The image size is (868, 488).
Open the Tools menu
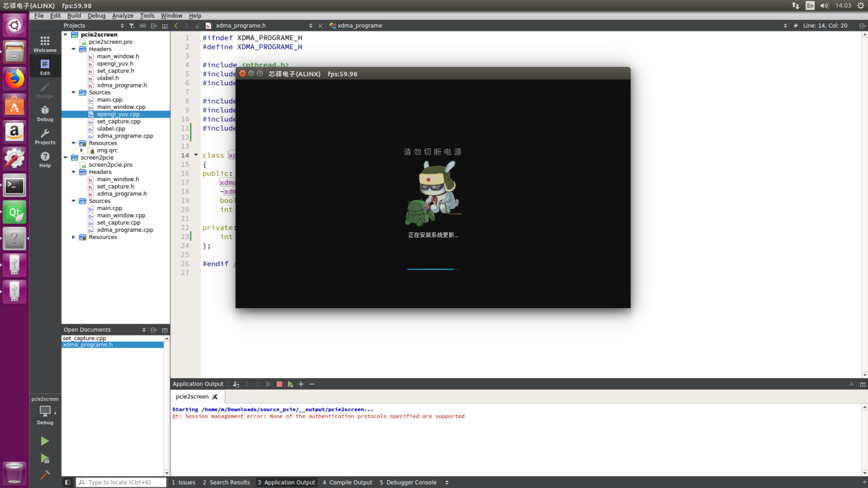(x=147, y=16)
